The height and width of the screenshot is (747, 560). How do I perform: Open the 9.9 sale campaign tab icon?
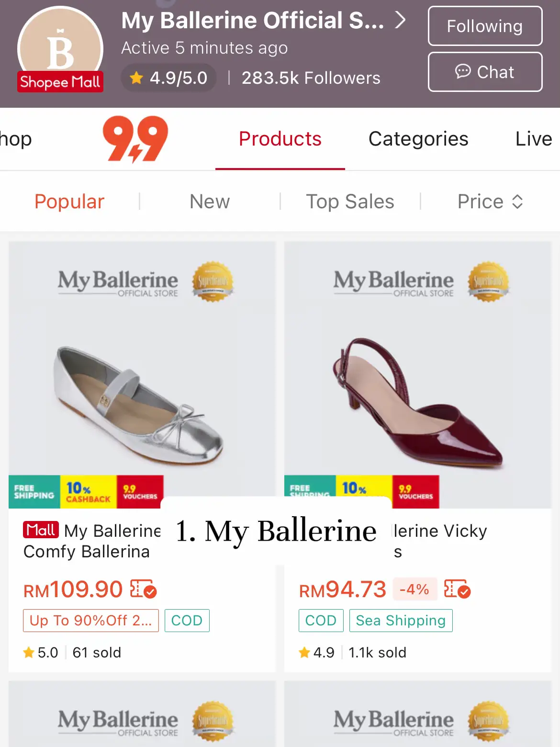pos(135,139)
